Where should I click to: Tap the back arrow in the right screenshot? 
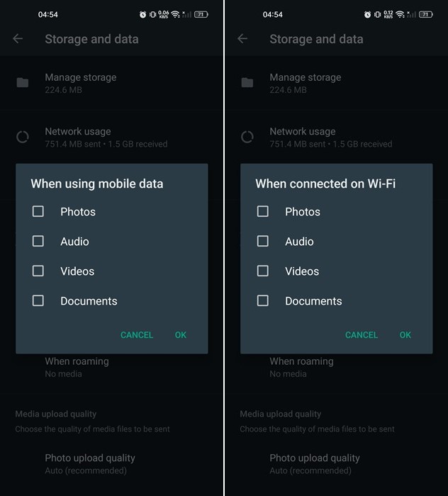pos(243,39)
